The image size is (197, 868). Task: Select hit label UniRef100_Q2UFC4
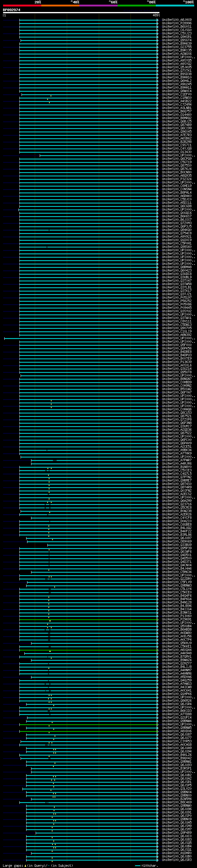[x=177, y=718]
